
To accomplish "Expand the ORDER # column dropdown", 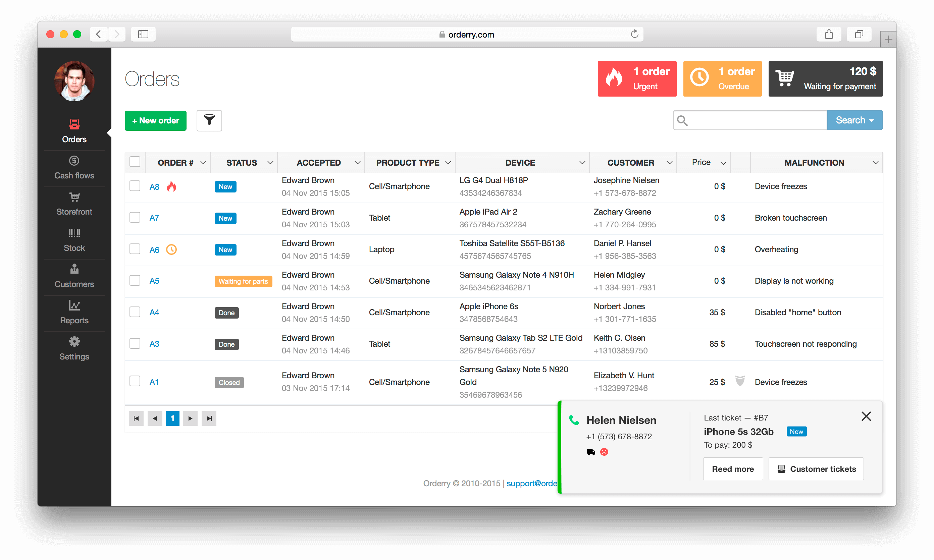I will pos(203,163).
